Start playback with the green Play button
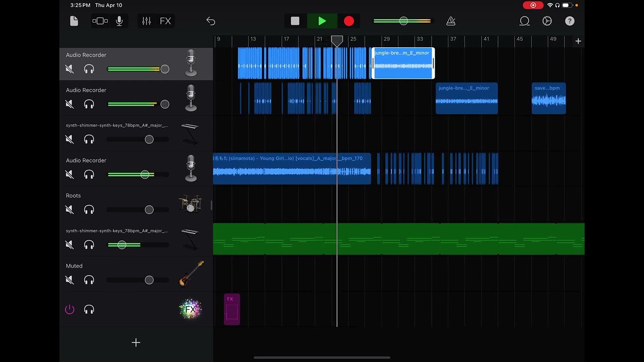 (322, 21)
